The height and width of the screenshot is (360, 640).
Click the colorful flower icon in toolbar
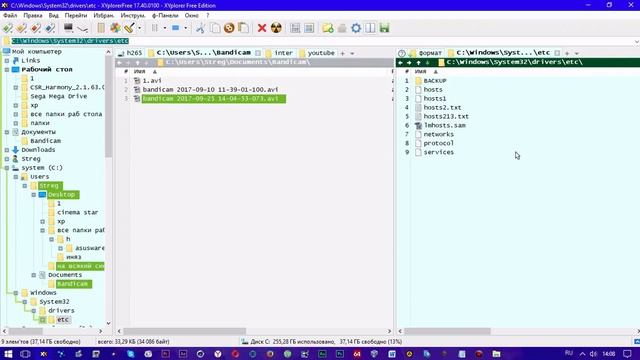point(116,28)
